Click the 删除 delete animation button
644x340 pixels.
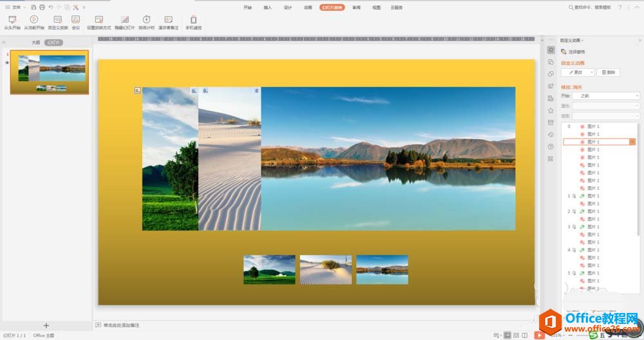(608, 73)
